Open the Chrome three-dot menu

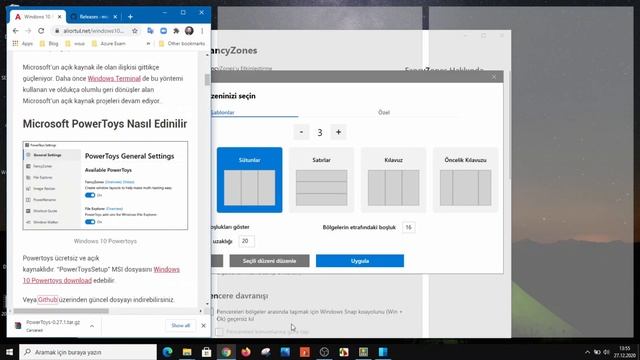coord(202,31)
